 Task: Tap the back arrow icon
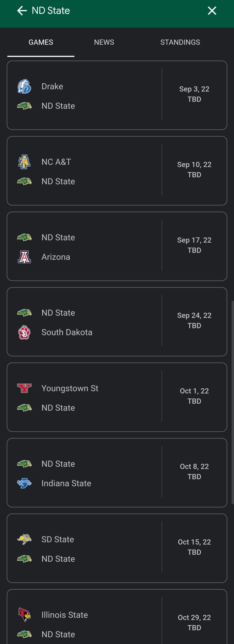[22, 10]
